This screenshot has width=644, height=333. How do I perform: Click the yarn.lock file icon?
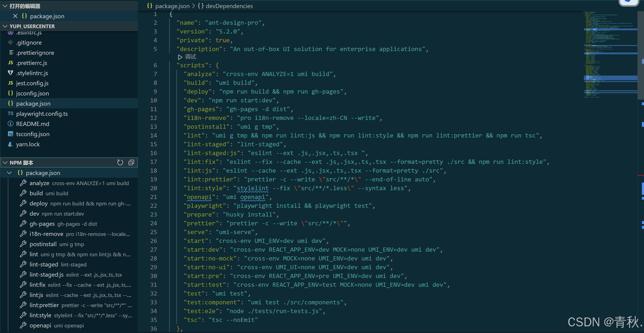pyautogui.click(x=10, y=144)
